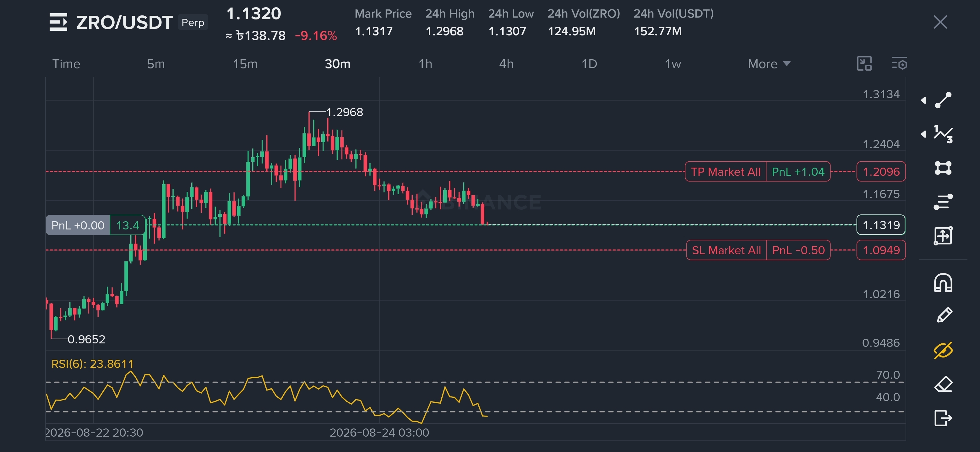
Task: Click the 1.2968 high price marker
Action: tap(344, 112)
